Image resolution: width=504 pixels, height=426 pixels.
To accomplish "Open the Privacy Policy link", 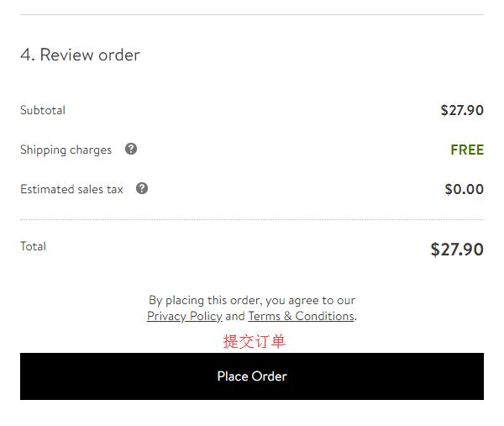I will point(184,316).
